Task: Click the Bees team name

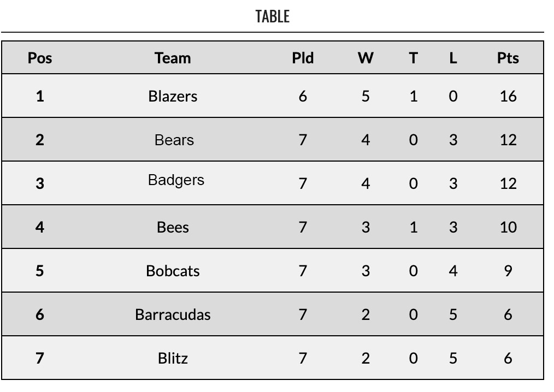Action: pyautogui.click(x=173, y=227)
